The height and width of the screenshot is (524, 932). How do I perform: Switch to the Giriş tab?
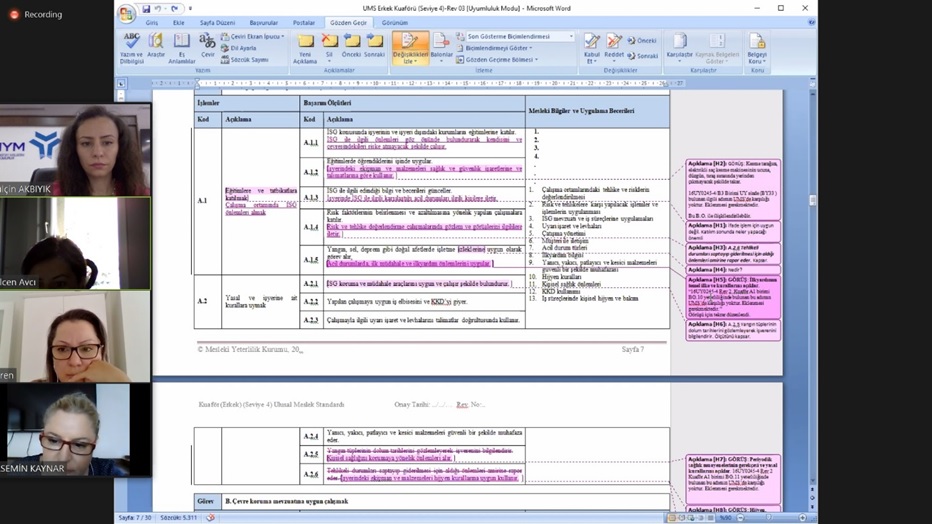point(152,23)
